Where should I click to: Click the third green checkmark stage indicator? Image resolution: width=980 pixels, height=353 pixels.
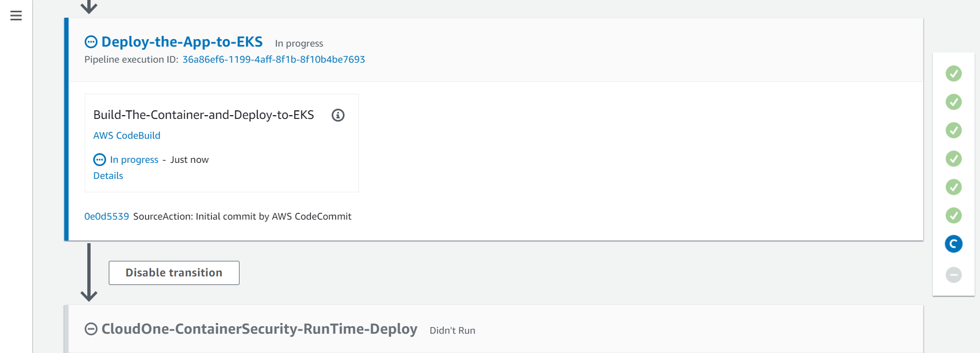(953, 130)
